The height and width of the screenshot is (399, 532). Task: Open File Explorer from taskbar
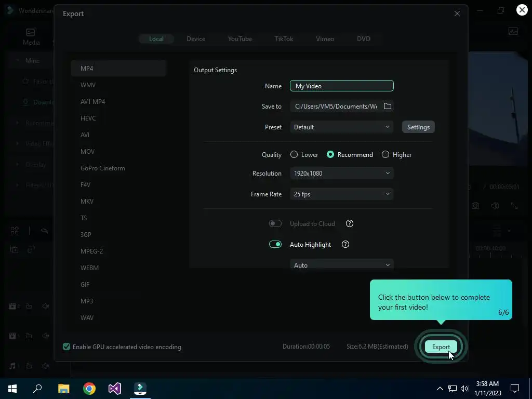tap(63, 389)
